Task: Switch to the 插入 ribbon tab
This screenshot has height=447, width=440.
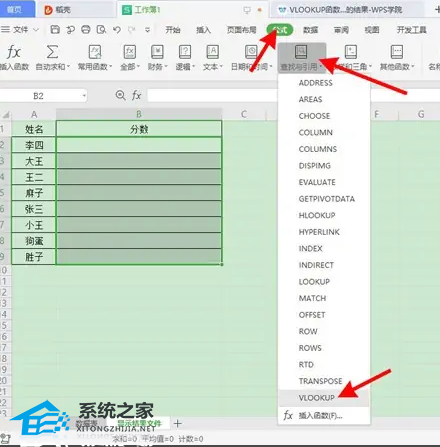Action: (x=203, y=30)
